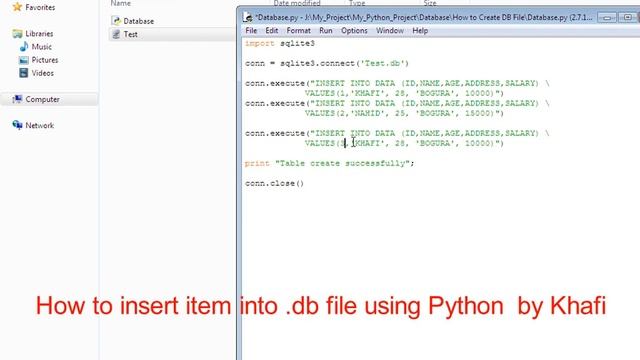Click the VALUES(1,'KHAFI' line
Screen dimensions: 640x360
[x=404, y=93]
